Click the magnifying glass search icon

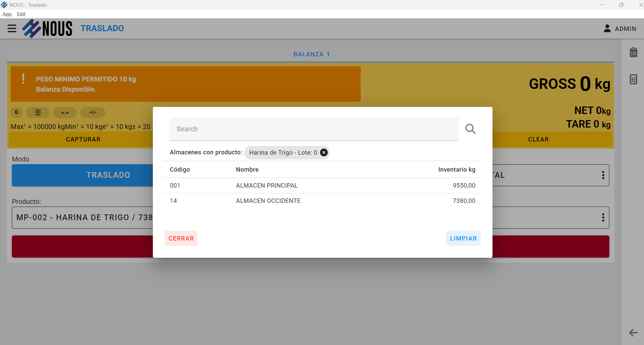pos(470,129)
